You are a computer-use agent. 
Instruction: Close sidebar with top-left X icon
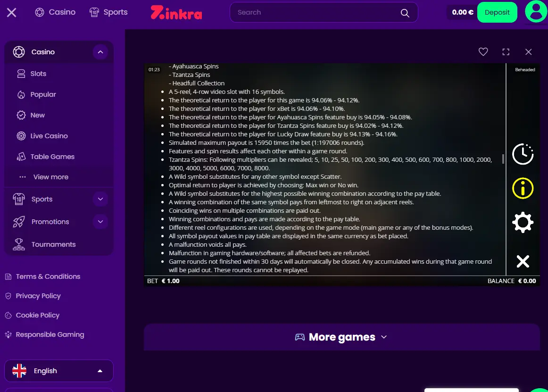click(11, 13)
